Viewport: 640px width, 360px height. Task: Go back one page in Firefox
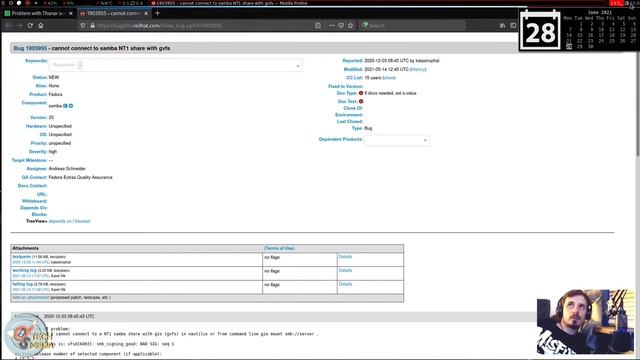click(x=8, y=25)
